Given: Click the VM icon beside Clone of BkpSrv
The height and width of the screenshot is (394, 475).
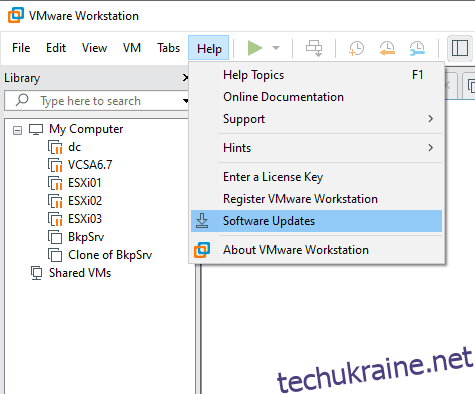Looking at the screenshot, I should click(x=55, y=255).
